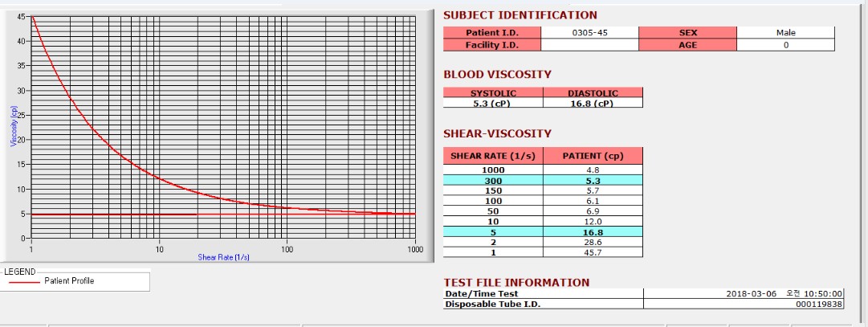
Task: Select the highlighted shear rate 300 row
Action: click(543, 180)
